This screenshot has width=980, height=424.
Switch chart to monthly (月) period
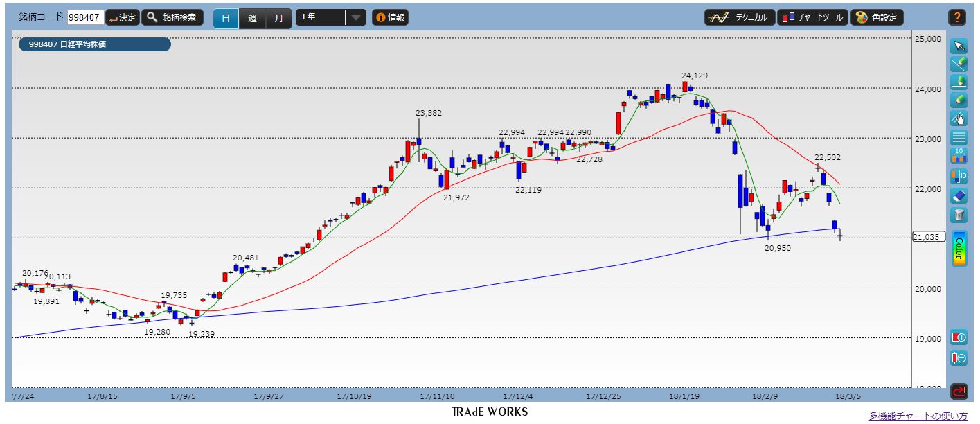click(x=278, y=18)
